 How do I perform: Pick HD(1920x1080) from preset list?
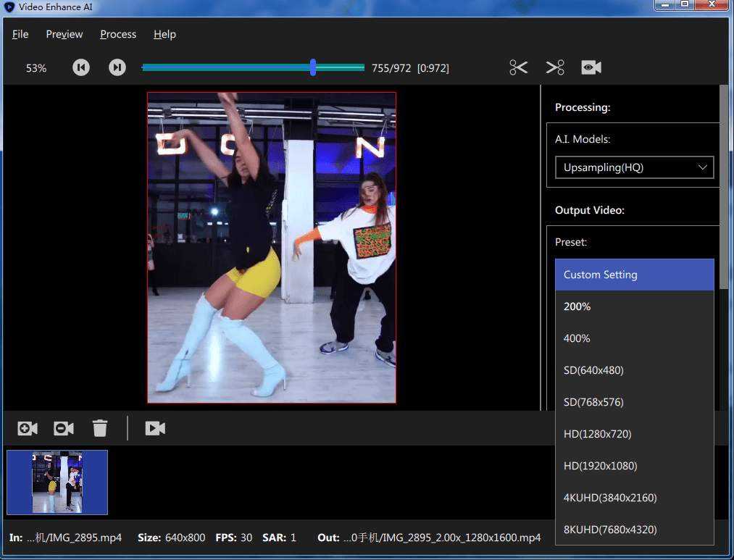[634, 466]
